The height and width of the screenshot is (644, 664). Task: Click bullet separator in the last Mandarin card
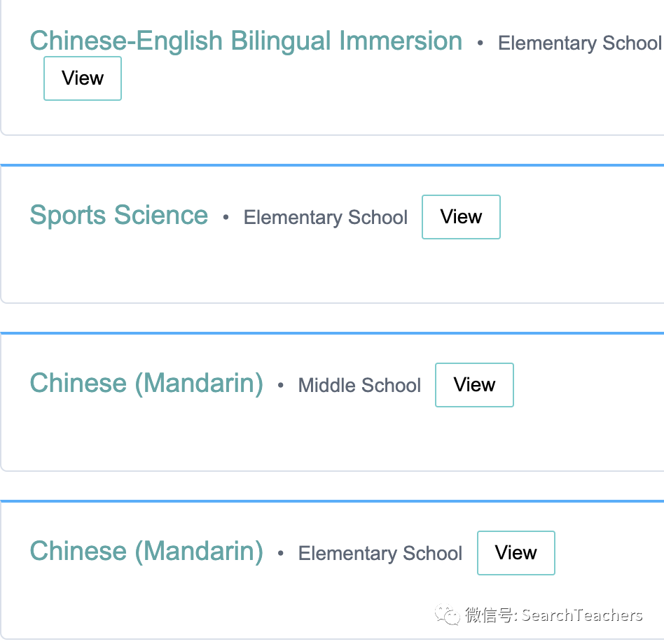(280, 554)
